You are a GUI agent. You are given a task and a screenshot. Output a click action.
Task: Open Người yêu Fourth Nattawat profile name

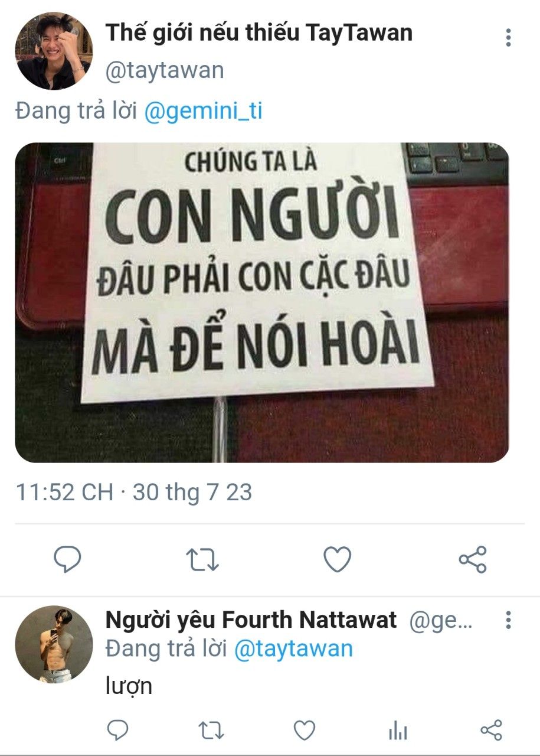click(251, 620)
